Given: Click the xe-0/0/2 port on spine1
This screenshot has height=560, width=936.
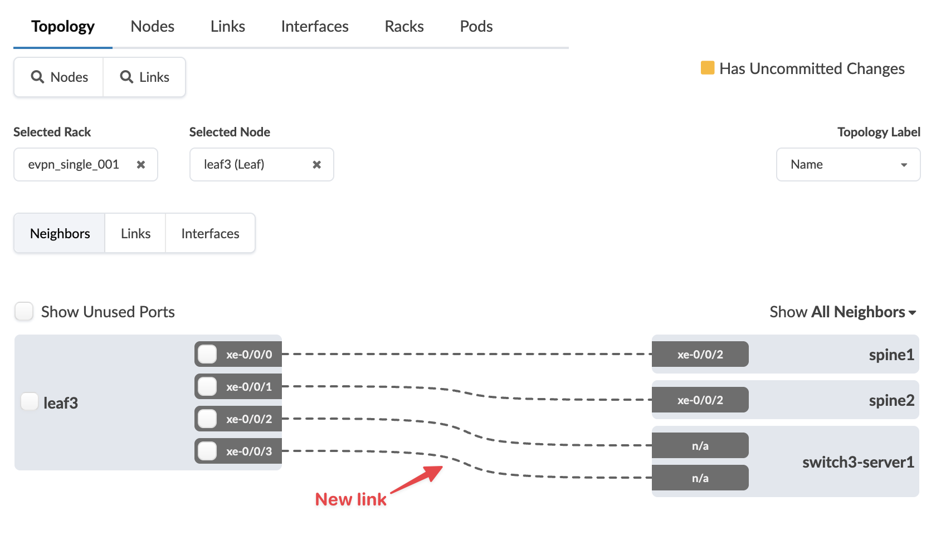Looking at the screenshot, I should [x=700, y=355].
